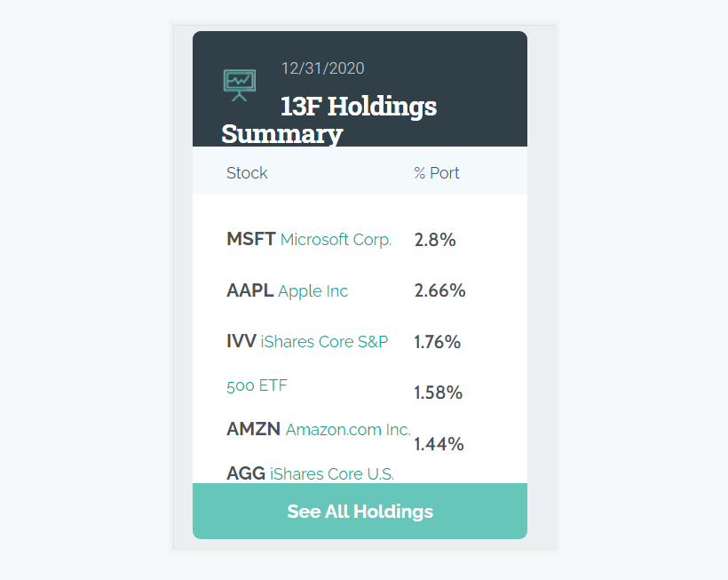Click the 2.8% portfolio value

pyautogui.click(x=435, y=240)
